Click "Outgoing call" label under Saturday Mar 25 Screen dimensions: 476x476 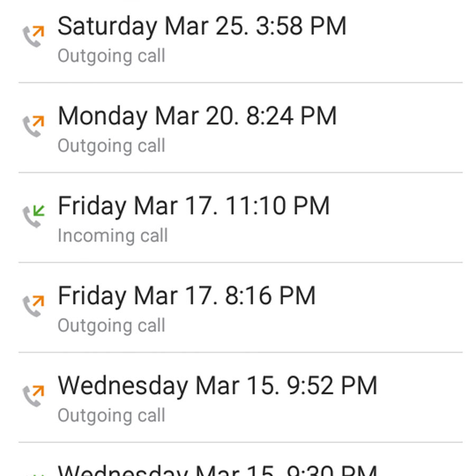pyautogui.click(x=111, y=56)
